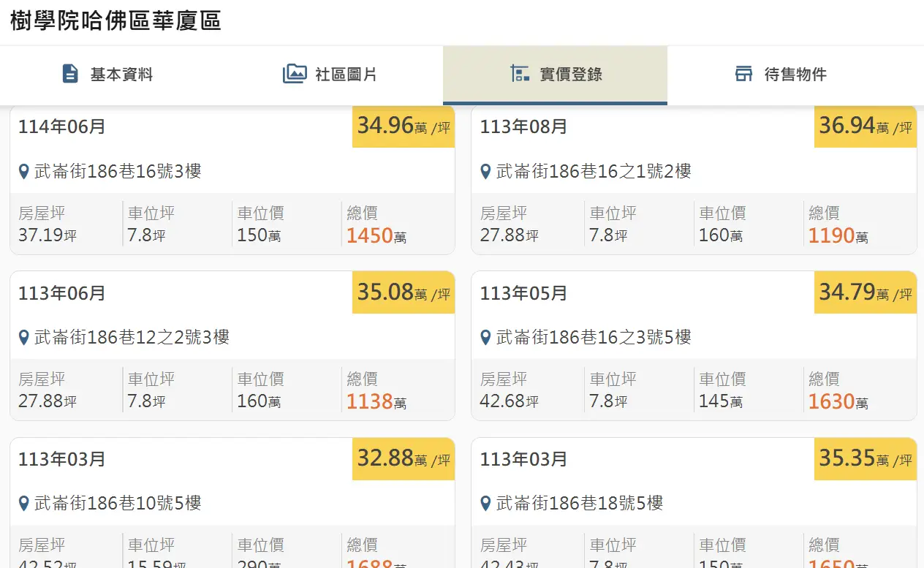The width and height of the screenshot is (924, 568).
Task: Click map pin beside 武崙街186巷16之1號2樓
Action: [x=485, y=172]
